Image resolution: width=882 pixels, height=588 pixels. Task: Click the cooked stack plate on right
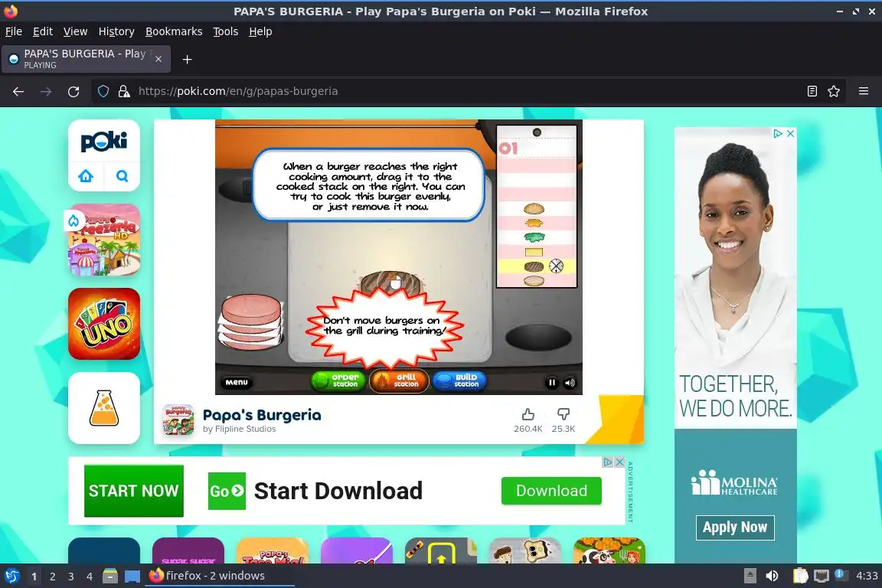coord(538,338)
